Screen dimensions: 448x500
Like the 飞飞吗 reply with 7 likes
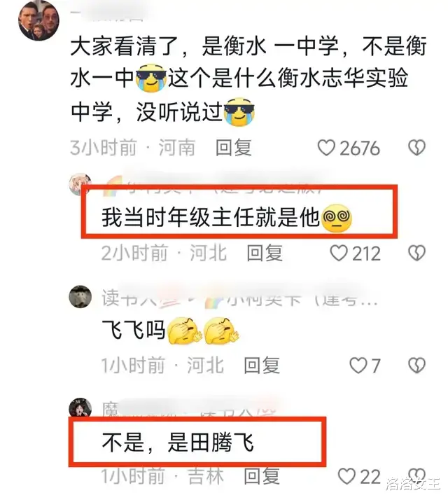pyautogui.click(x=358, y=365)
